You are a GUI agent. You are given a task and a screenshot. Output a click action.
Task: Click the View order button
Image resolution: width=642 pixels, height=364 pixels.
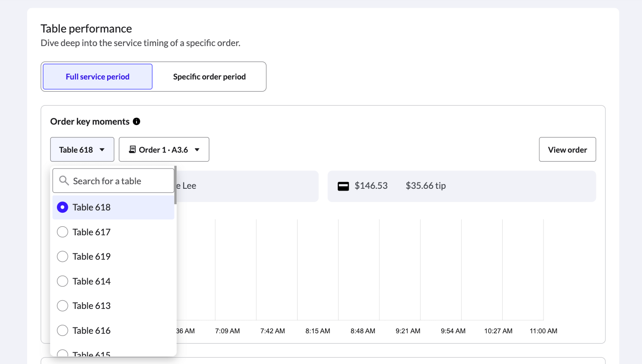(567, 149)
